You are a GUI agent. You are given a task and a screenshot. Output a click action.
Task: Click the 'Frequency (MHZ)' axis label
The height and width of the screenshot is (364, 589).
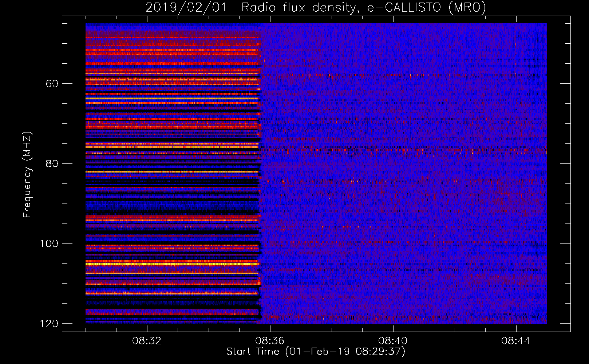pos(27,175)
